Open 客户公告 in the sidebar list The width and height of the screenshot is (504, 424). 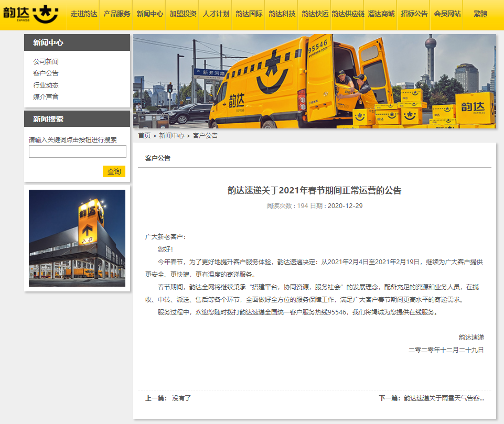point(46,73)
